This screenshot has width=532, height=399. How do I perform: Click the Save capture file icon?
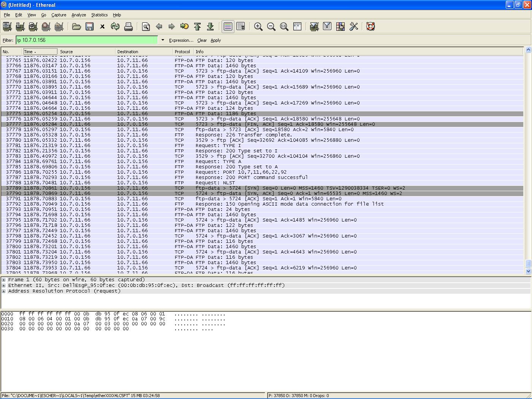89,27
